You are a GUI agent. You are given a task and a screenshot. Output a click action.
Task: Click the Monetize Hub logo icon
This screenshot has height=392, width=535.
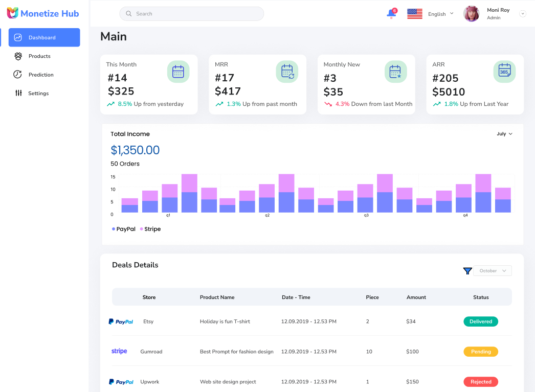click(13, 13)
